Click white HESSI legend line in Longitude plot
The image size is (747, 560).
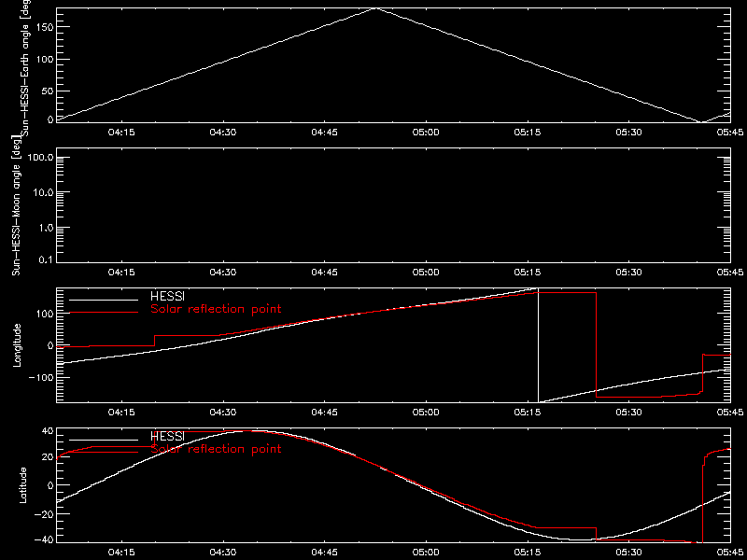(104, 300)
